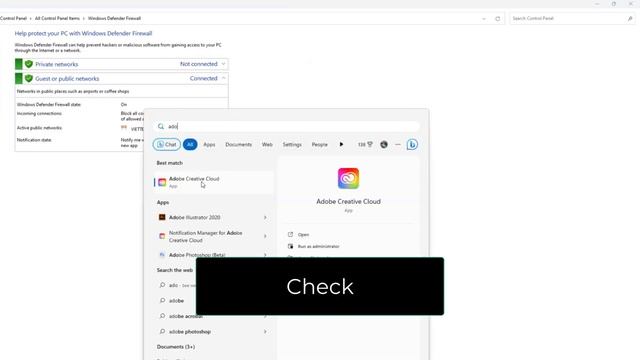Screen dimensions: 640x360
Task: Click 'Adobe Creative Cloud' title in preview pane
Action: click(x=348, y=202)
